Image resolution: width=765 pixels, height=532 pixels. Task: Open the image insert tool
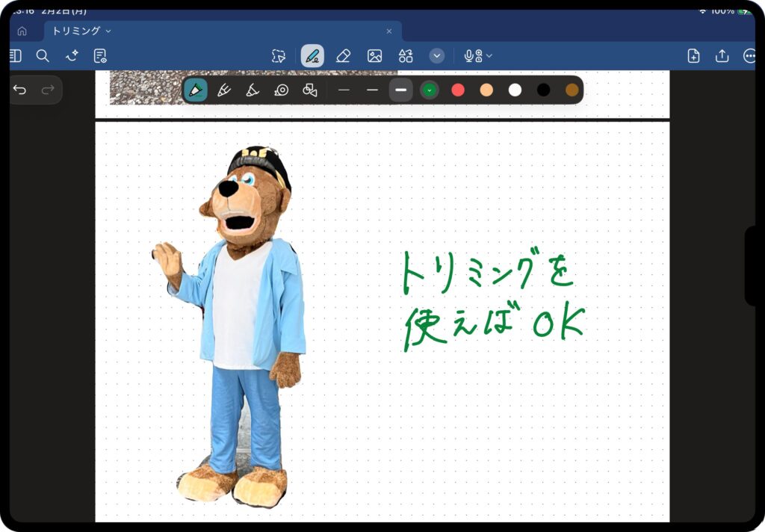coord(374,56)
